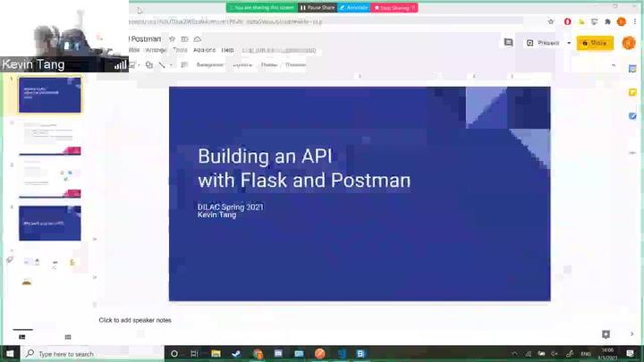This screenshot has height=362, width=644.
Task: Open the Chrome extensions puzzle icon
Action: click(608, 21)
